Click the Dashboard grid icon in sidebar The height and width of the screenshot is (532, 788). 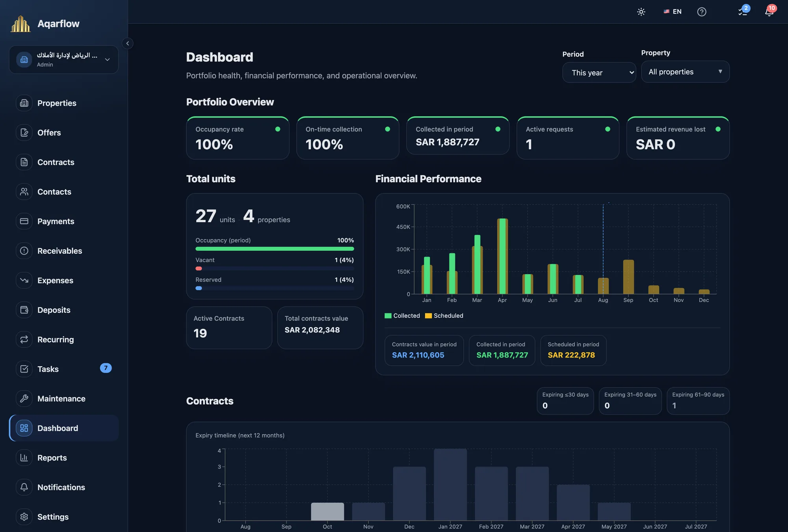tap(24, 428)
